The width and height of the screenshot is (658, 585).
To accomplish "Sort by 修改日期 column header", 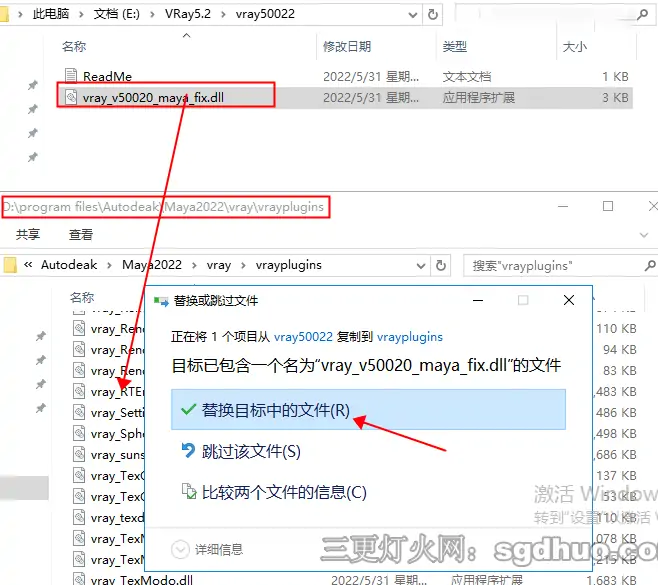I will click(347, 46).
